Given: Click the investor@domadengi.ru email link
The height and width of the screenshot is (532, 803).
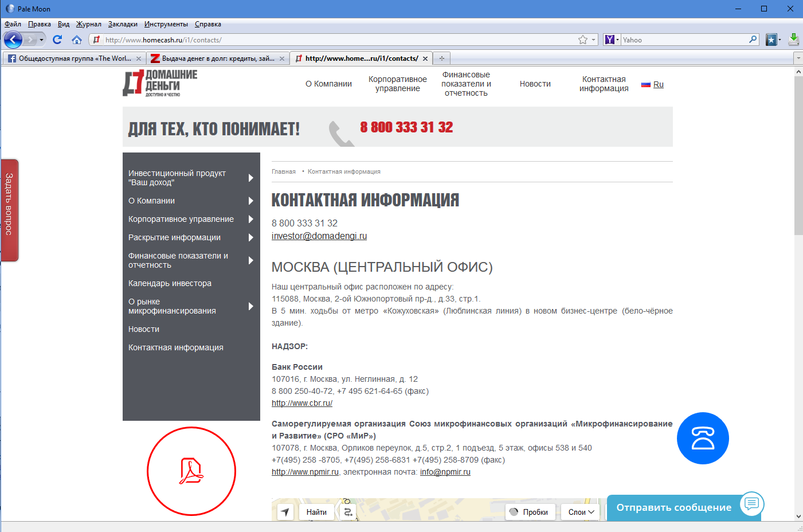Looking at the screenshot, I should [x=319, y=236].
